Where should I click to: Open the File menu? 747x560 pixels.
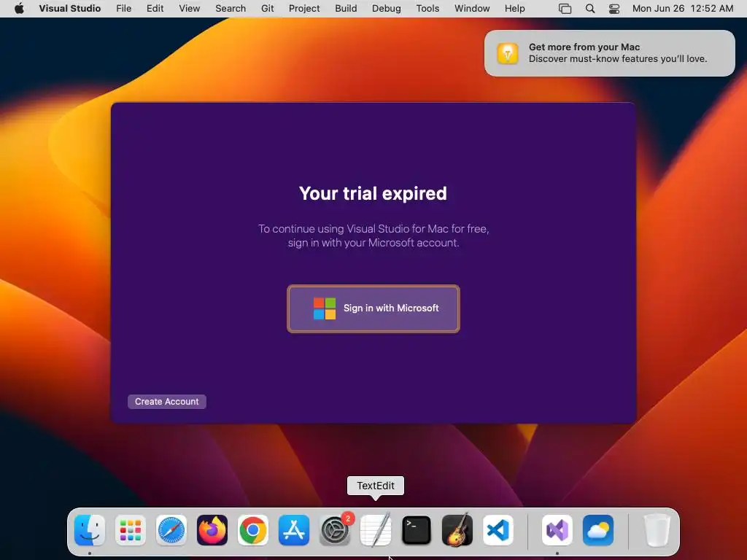pos(124,9)
